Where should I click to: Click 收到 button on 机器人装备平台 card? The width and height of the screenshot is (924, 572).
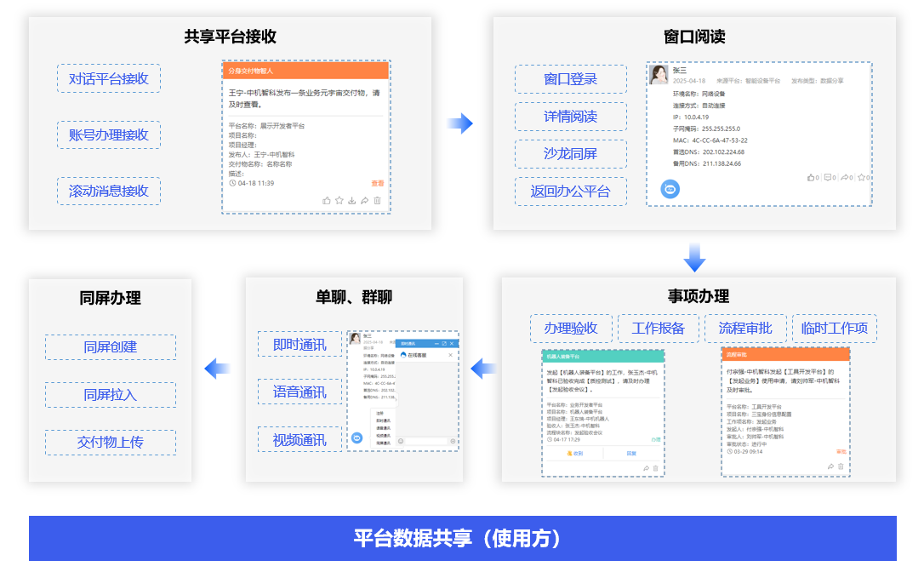(574, 454)
